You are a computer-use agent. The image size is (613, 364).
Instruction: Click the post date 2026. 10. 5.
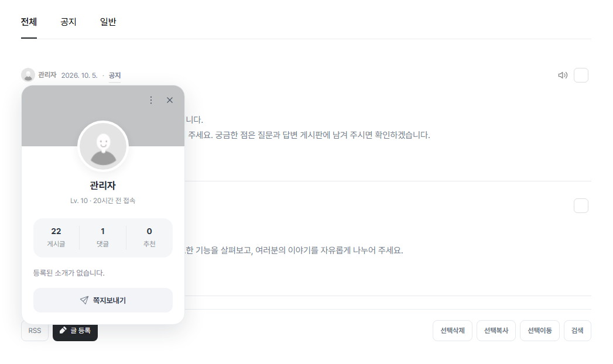click(x=80, y=75)
